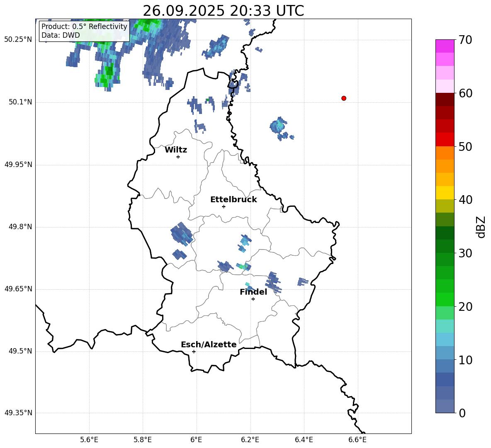Click the Findel station cross marker
The width and height of the screenshot is (491, 448).
[x=253, y=299]
